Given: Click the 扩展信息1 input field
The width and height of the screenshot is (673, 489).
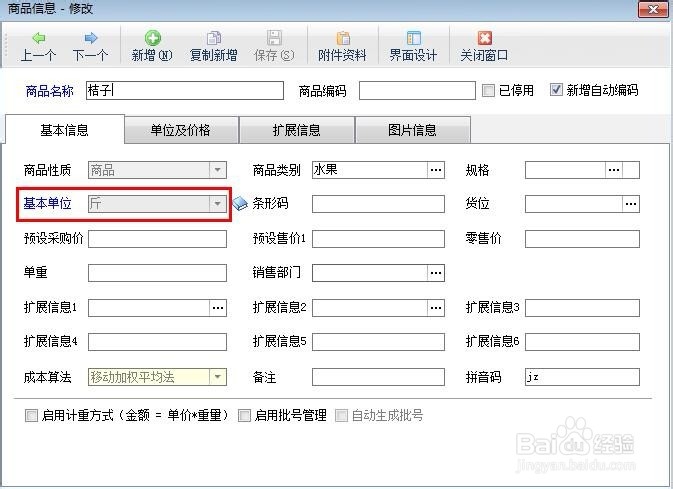Looking at the screenshot, I should click(x=149, y=307).
